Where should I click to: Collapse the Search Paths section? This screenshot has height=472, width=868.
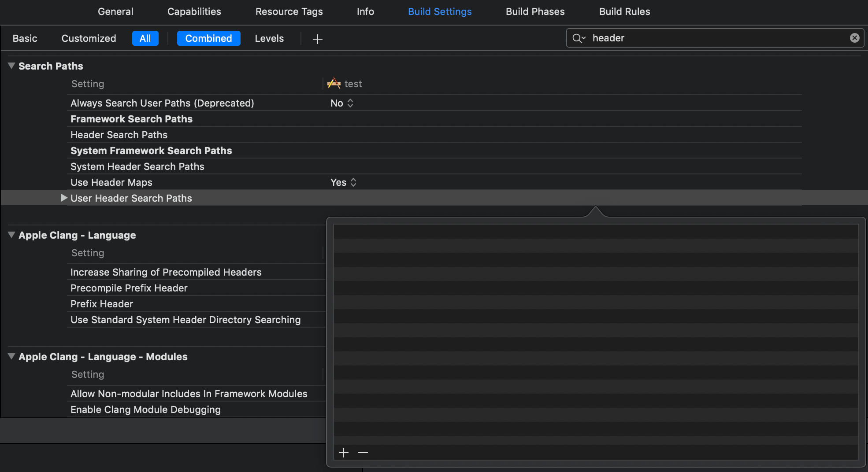pos(11,66)
